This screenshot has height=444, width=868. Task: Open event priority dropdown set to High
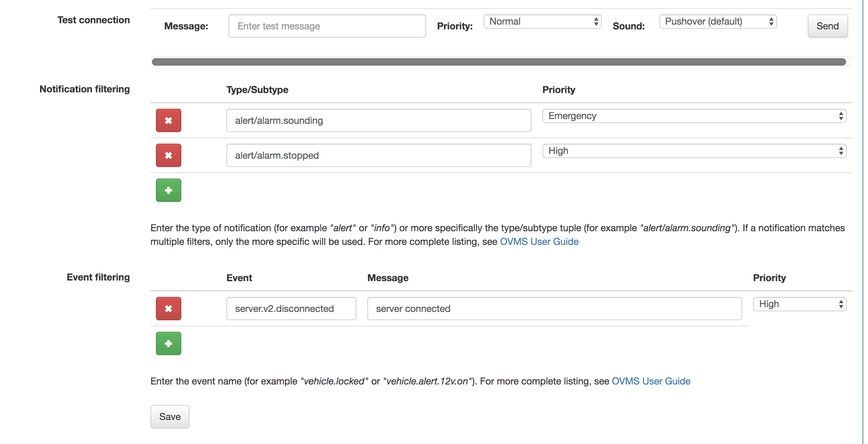coord(799,304)
